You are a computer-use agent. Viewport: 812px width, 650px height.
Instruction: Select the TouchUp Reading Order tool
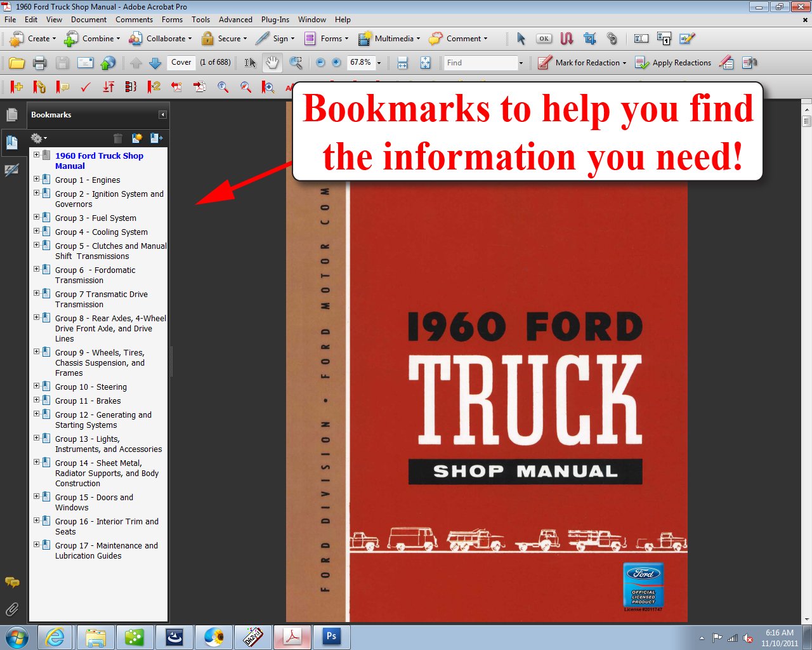pyautogui.click(x=664, y=39)
